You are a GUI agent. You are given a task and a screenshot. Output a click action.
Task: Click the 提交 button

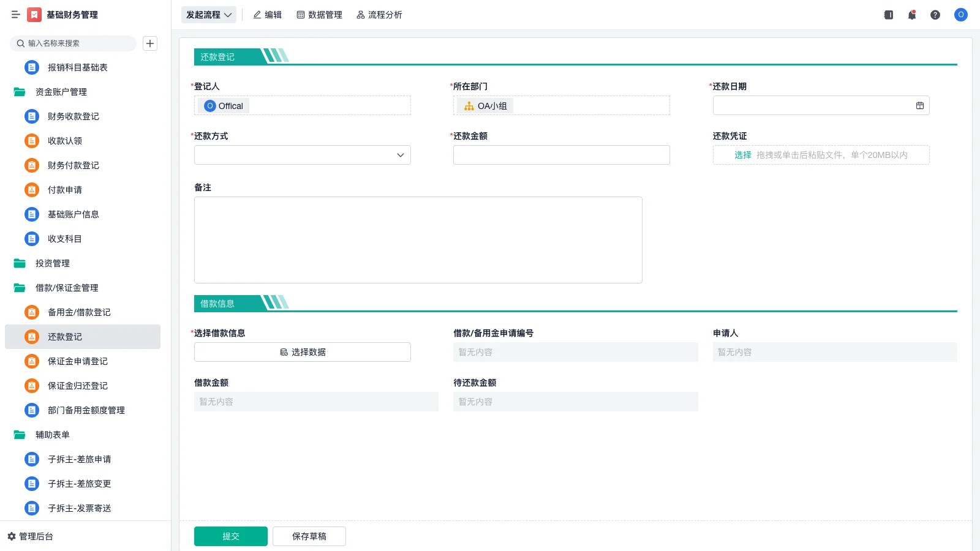[x=231, y=536]
